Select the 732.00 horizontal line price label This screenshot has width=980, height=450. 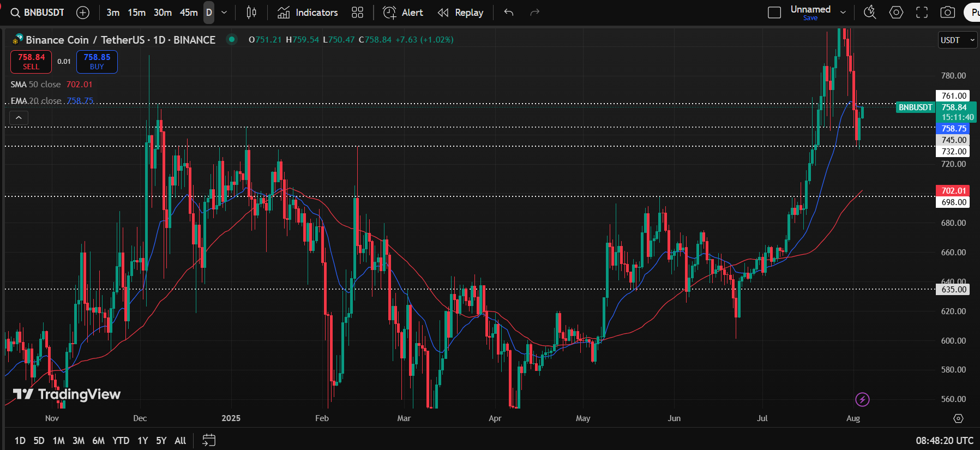click(x=954, y=152)
